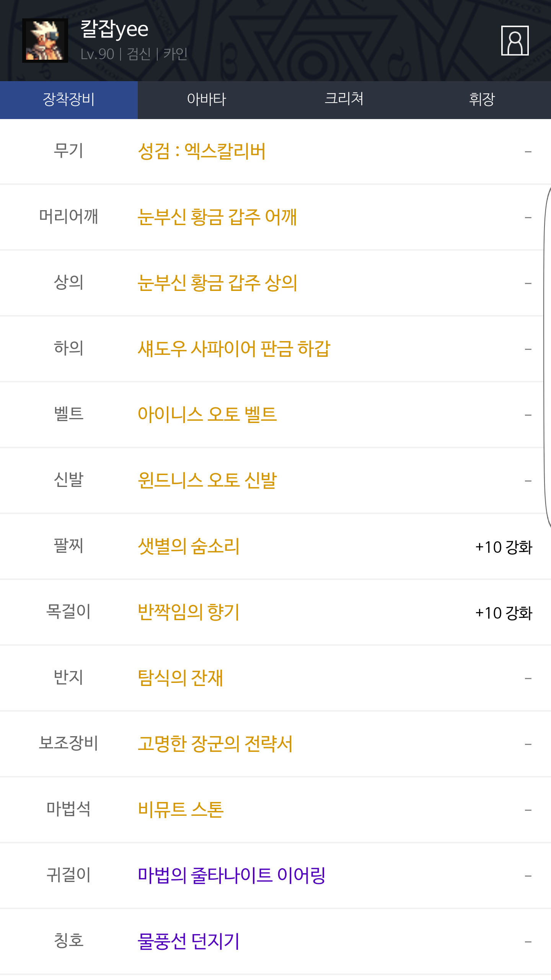
Task: Open the 휘장 tab
Action: 482,100
